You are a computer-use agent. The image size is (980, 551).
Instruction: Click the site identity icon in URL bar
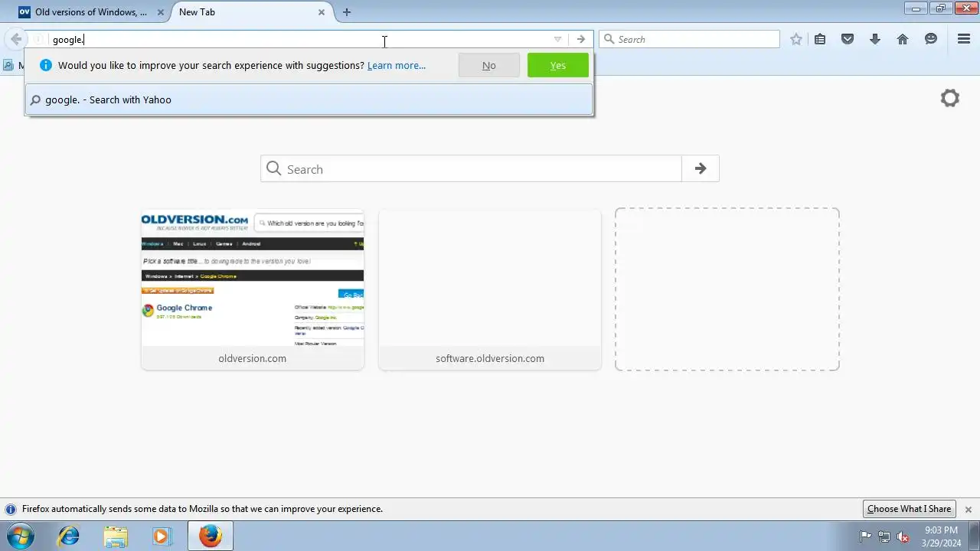pos(38,39)
